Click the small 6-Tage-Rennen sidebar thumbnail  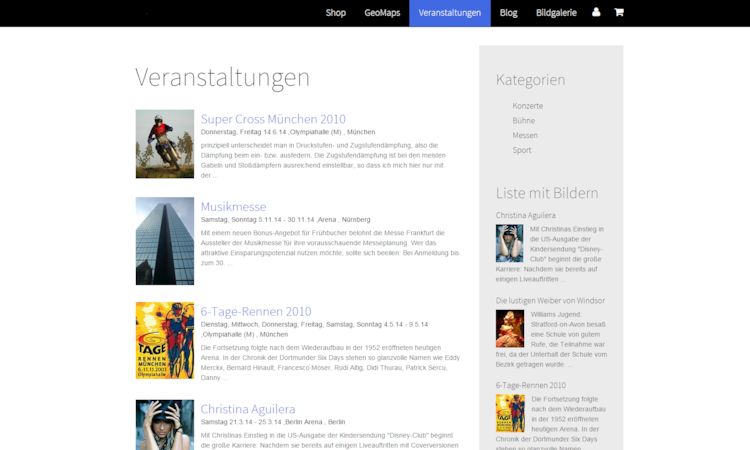click(x=510, y=413)
